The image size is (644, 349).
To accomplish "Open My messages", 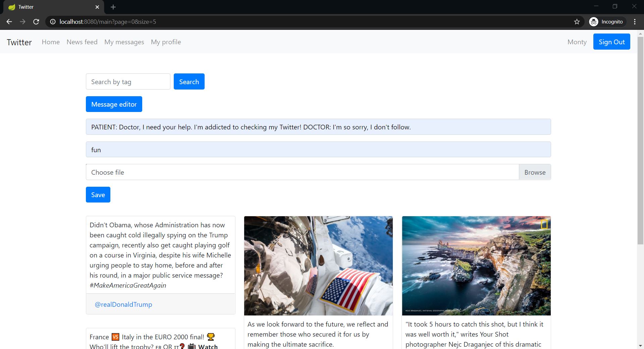I will tap(124, 42).
